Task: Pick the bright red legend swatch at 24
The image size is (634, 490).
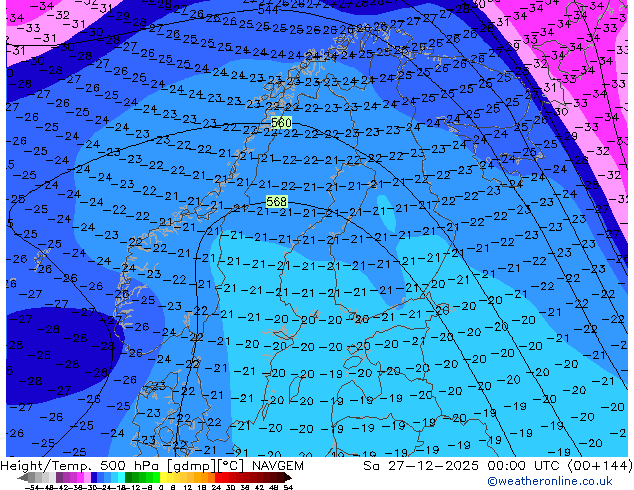Action: pos(218,478)
